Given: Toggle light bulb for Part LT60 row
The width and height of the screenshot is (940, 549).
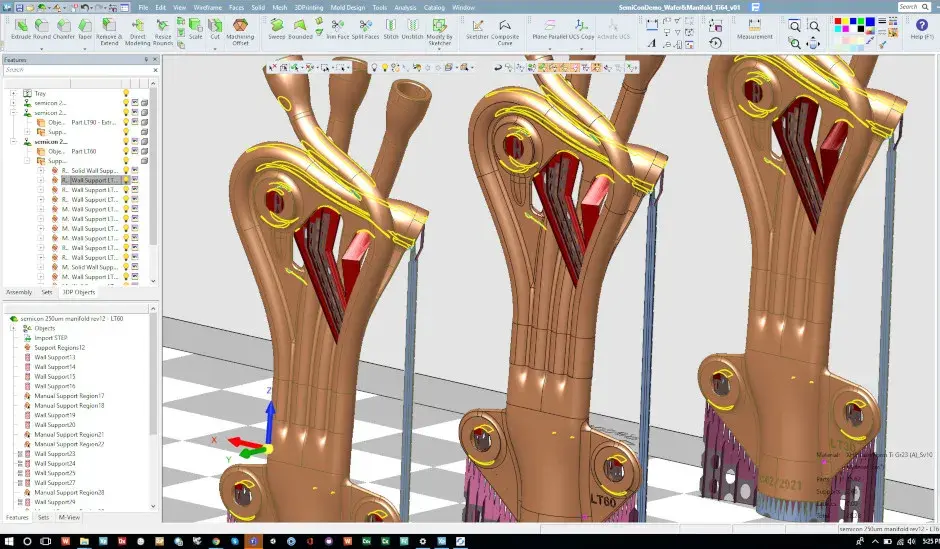Looking at the screenshot, I should point(126,151).
